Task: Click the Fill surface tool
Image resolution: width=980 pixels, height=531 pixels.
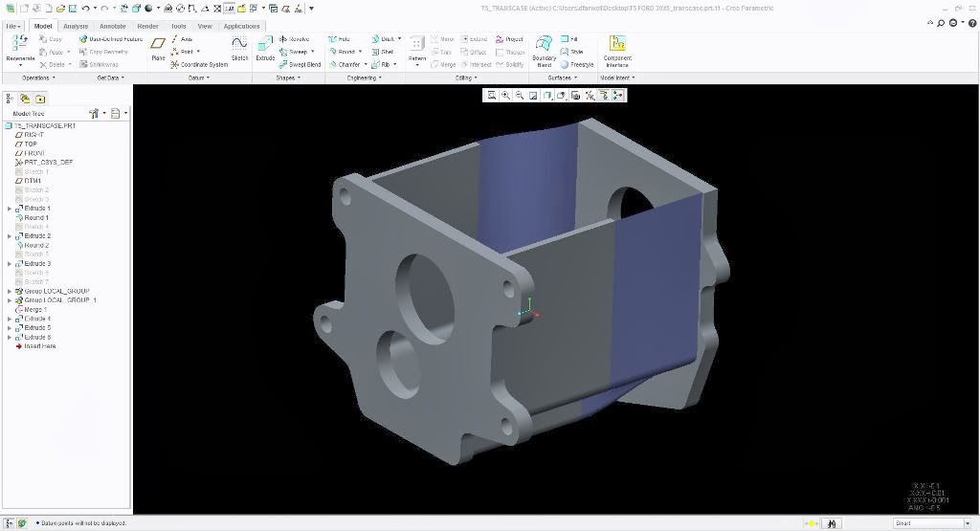Action: pos(568,38)
